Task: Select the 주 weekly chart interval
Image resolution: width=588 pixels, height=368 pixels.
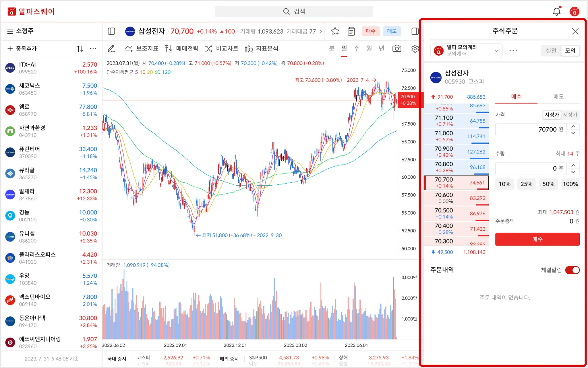Action: tap(357, 48)
